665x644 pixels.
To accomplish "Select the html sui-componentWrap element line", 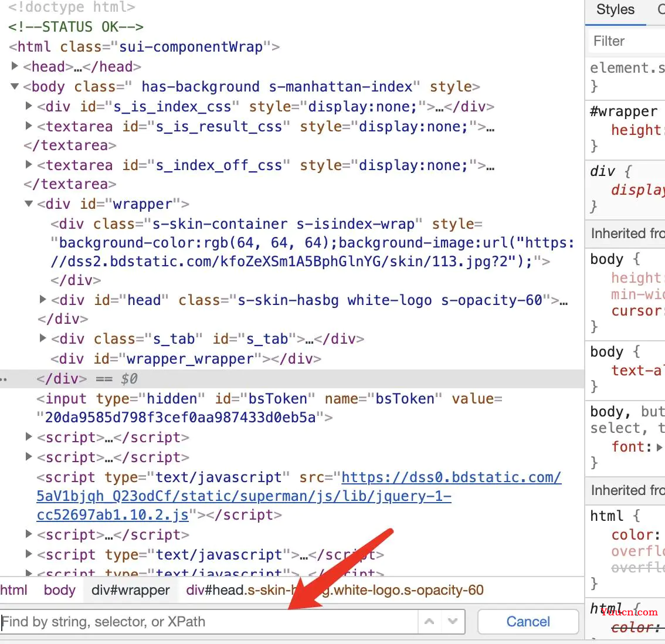I will pos(144,47).
